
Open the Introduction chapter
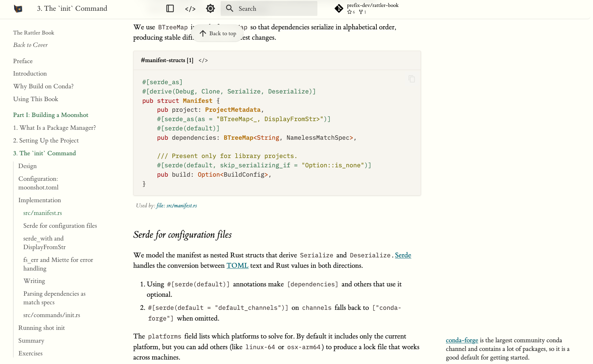(x=30, y=73)
